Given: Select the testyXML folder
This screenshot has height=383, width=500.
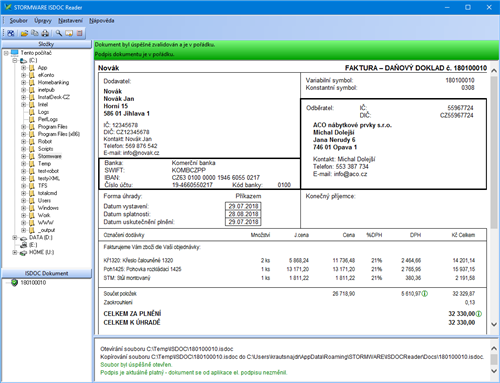Looking at the screenshot, I should (x=49, y=178).
